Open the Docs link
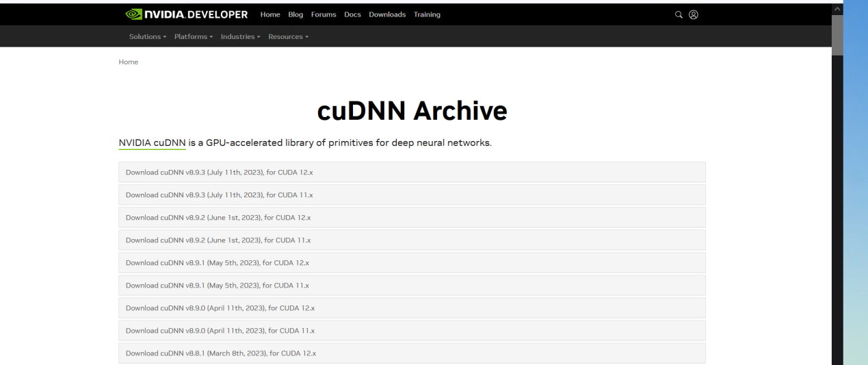The image size is (868, 365). tap(352, 14)
